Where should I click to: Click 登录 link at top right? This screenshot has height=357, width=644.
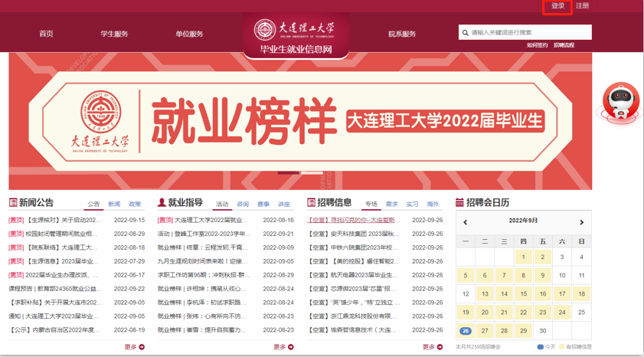click(x=557, y=6)
